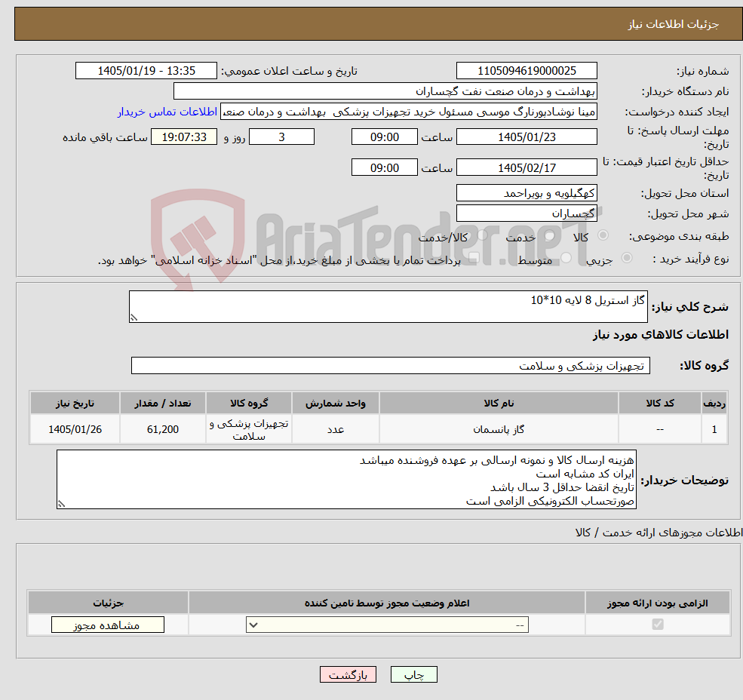Select the جزیی purchase type radio
743x700 pixels.
click(x=626, y=258)
